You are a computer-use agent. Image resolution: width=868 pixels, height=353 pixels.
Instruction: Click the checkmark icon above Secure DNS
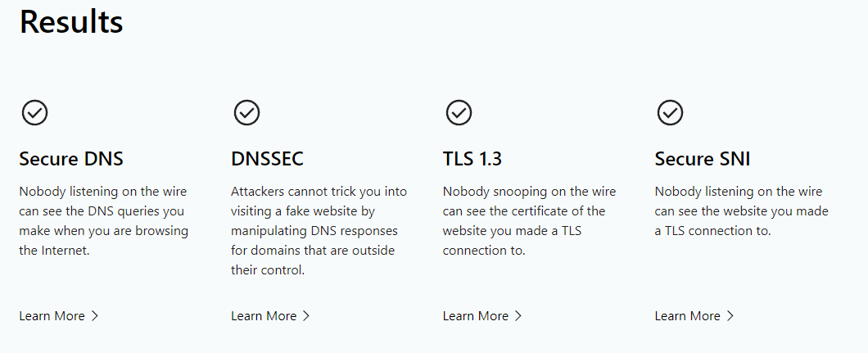tap(34, 112)
